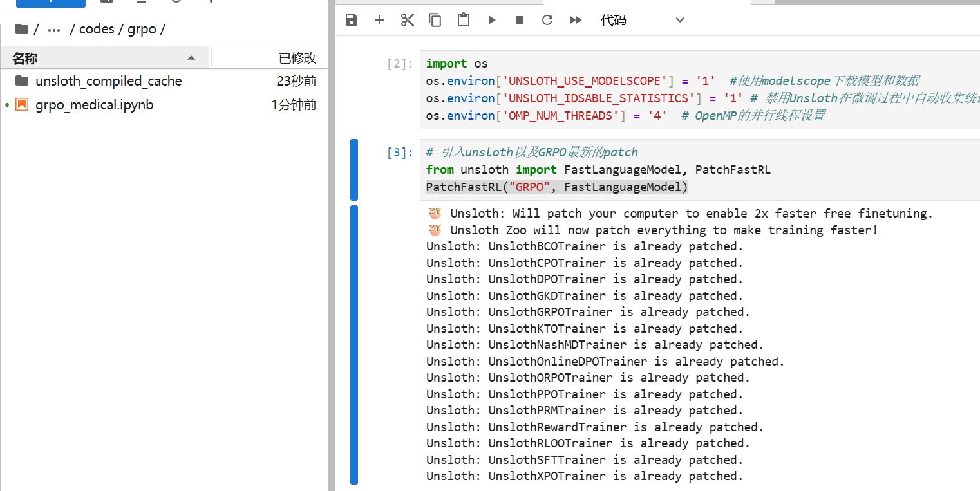Click output line UnslothBCOTrainer is already patched

585,246
